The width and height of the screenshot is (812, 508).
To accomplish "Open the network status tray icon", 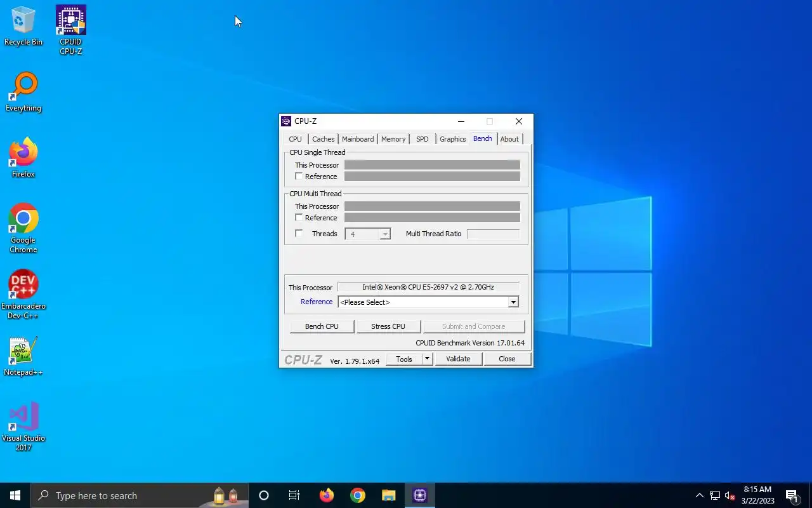I will pos(715,495).
